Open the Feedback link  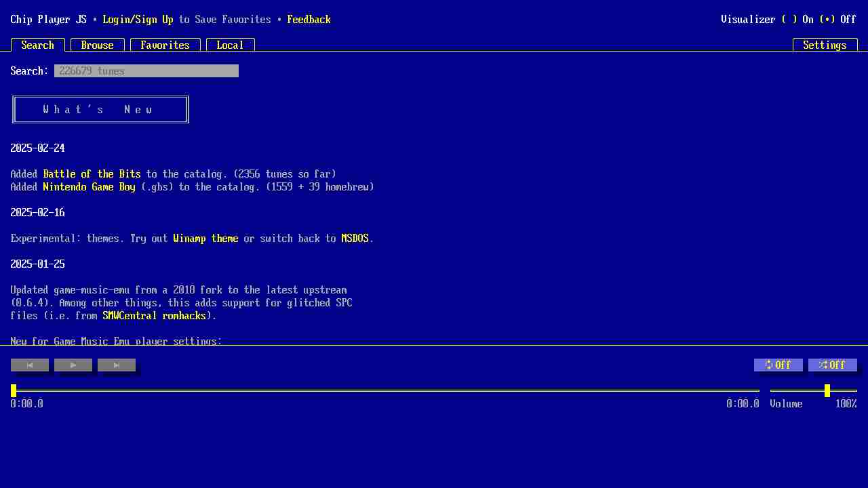(309, 20)
